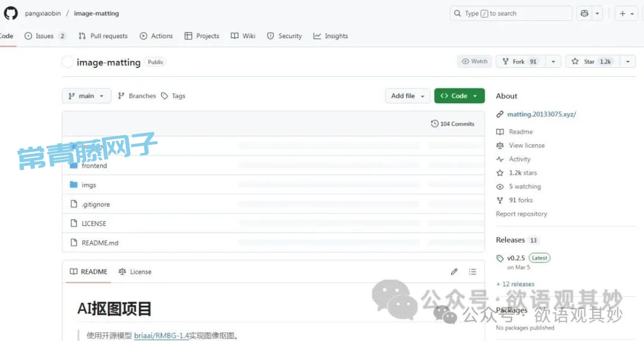Switch to the Actions tab
Viewport: 644px width, 341px height.
pyautogui.click(x=156, y=36)
